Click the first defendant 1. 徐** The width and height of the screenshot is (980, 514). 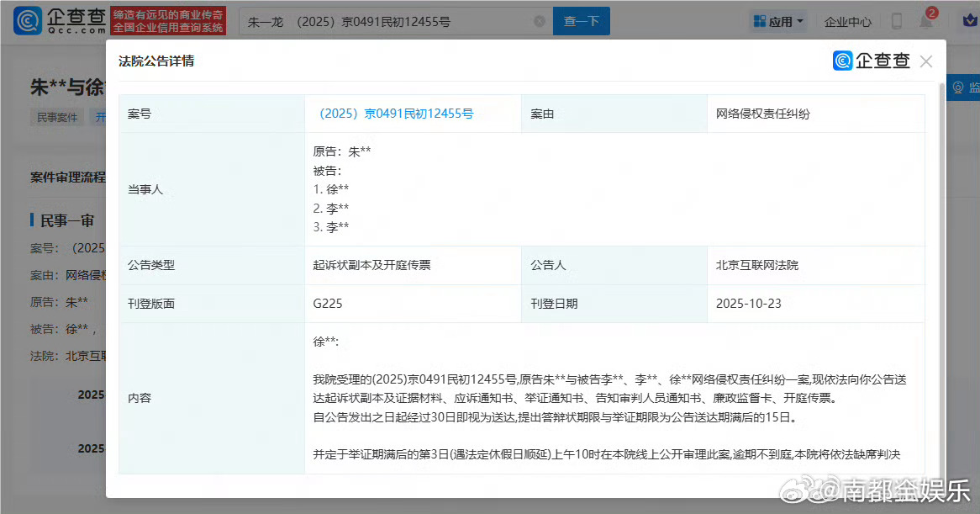331,188
